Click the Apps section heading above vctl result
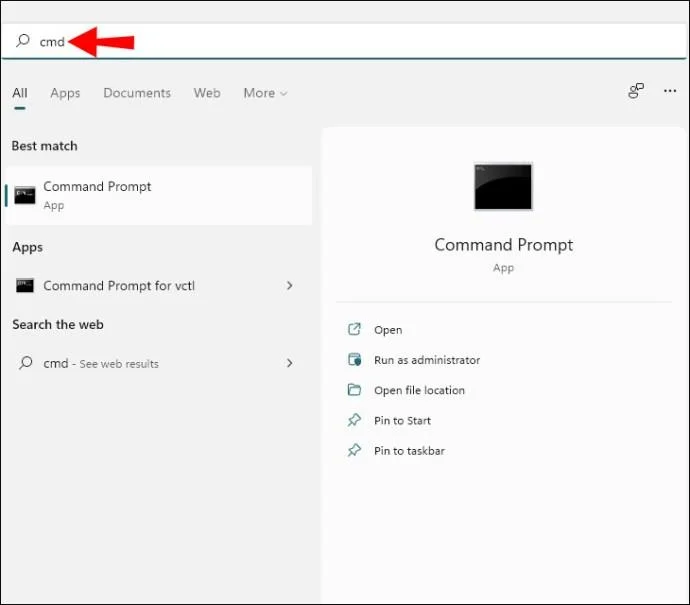Viewport: 690px width, 605px height. click(x=27, y=247)
